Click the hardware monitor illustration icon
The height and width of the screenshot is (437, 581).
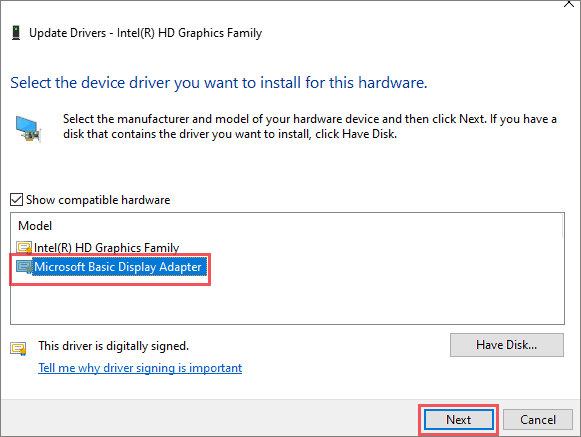click(28, 129)
